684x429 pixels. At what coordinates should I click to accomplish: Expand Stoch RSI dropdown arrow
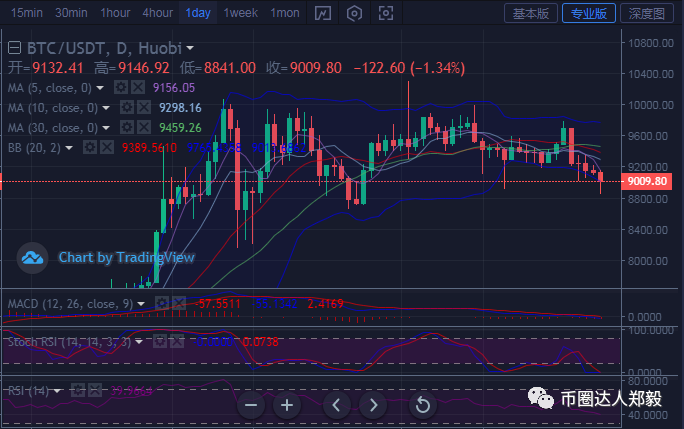pyautogui.click(x=139, y=342)
